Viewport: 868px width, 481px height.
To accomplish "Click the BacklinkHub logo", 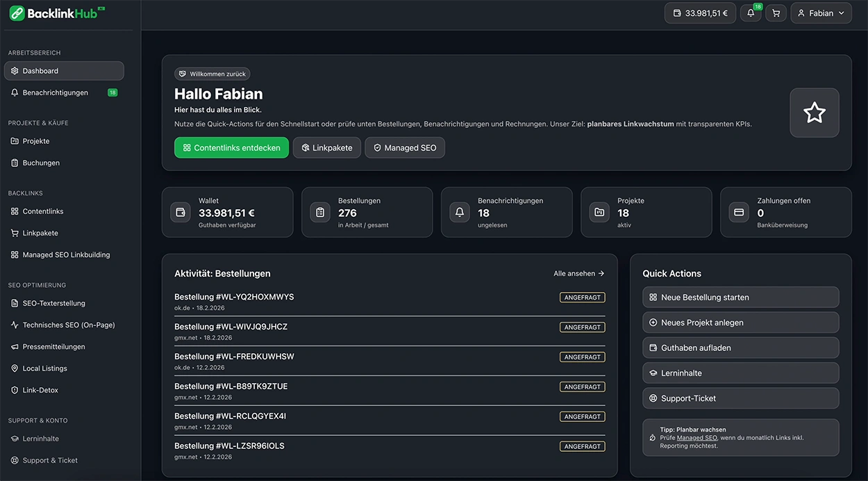I will [x=57, y=13].
